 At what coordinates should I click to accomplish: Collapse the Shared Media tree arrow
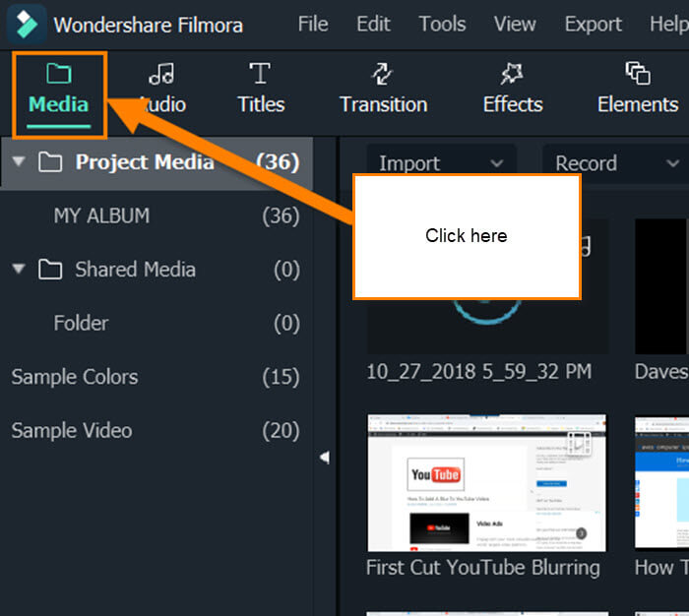[x=19, y=269]
